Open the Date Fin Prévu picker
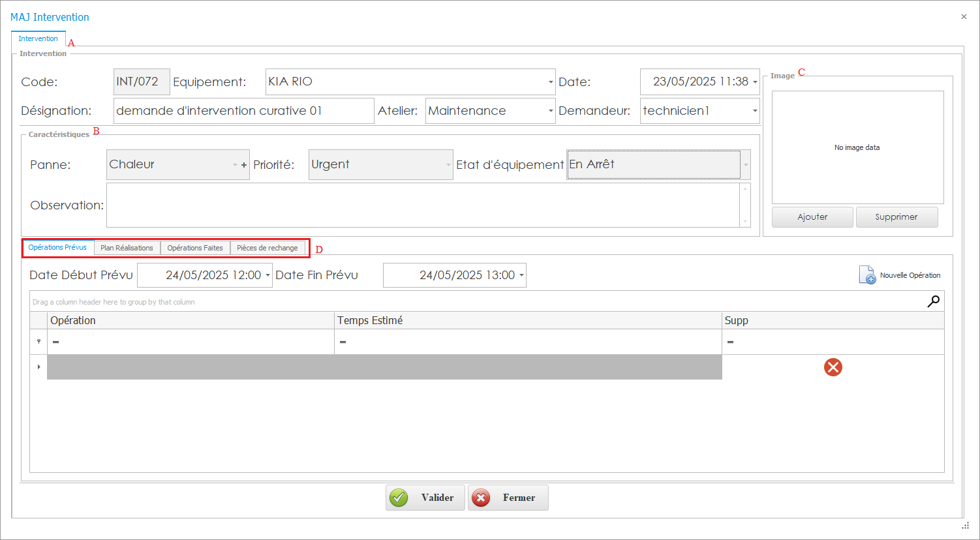 (x=521, y=276)
